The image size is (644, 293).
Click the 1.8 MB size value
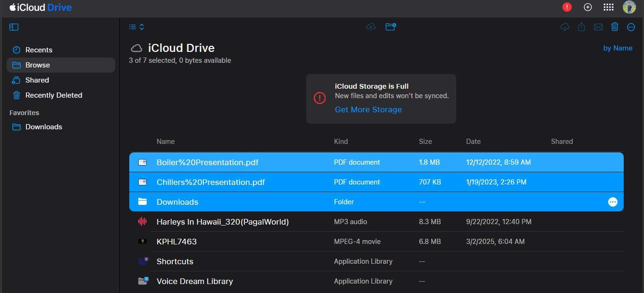(x=429, y=162)
